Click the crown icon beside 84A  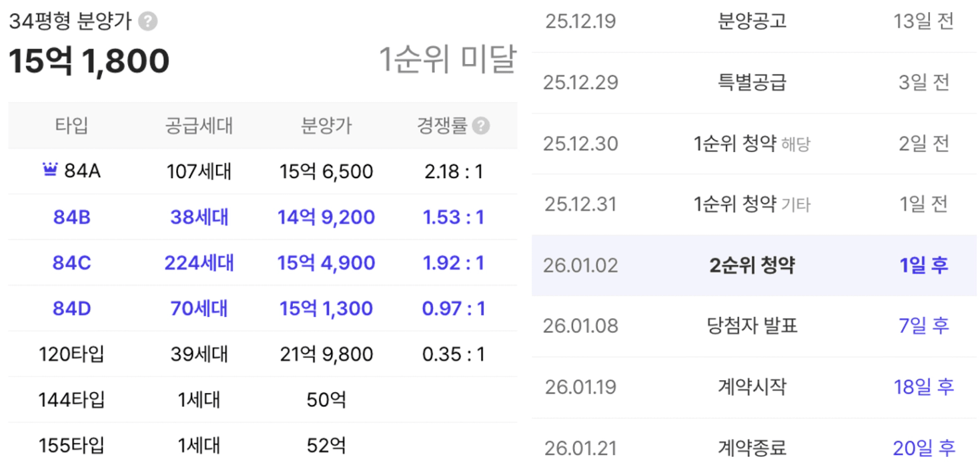[x=50, y=171]
